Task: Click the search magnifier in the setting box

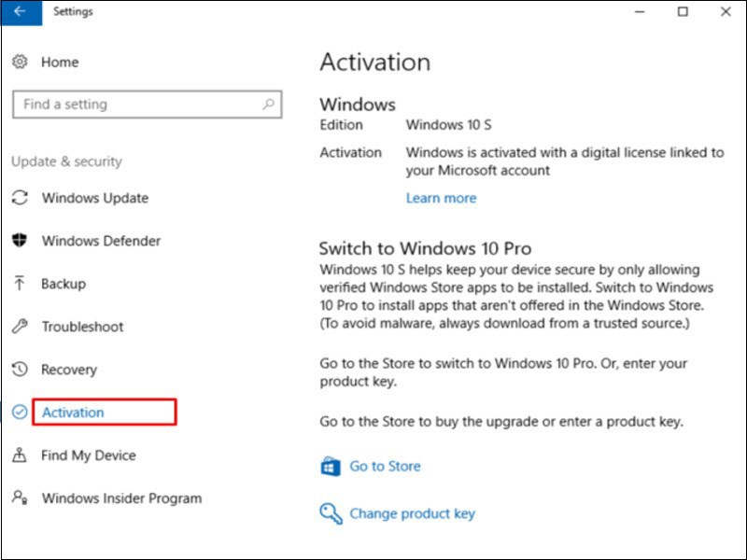Action: (270, 104)
